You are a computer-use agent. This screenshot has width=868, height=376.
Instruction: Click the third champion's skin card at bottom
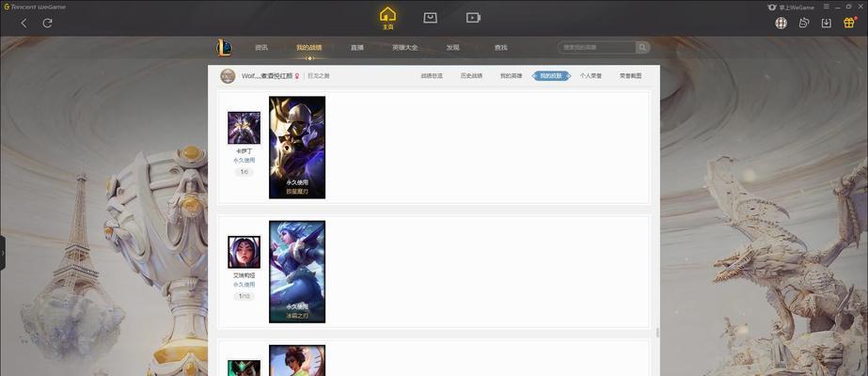point(297,361)
